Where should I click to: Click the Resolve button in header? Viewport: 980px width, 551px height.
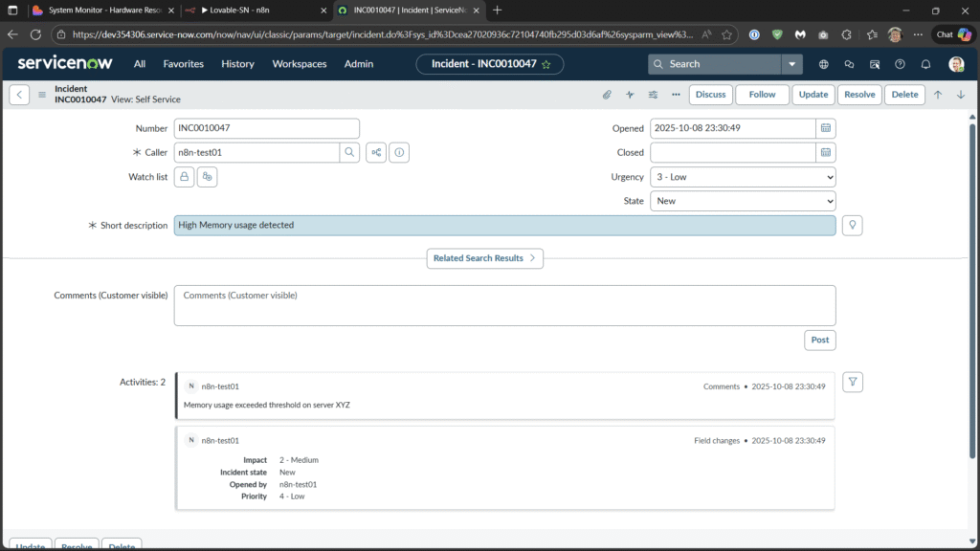click(859, 95)
